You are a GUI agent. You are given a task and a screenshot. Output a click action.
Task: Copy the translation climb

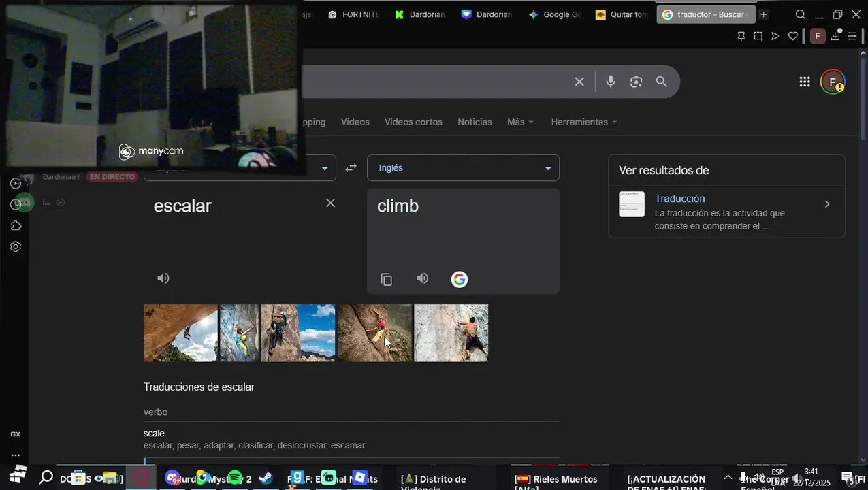387,280
